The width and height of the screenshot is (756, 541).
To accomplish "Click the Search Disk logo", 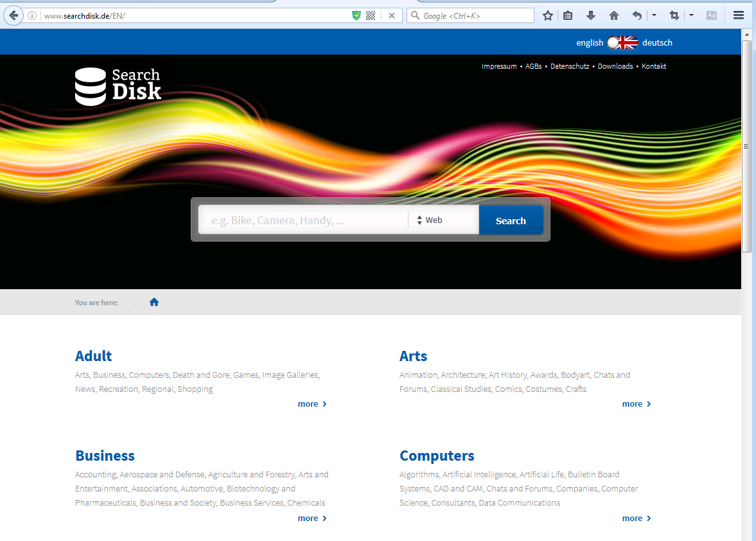I will (x=118, y=87).
